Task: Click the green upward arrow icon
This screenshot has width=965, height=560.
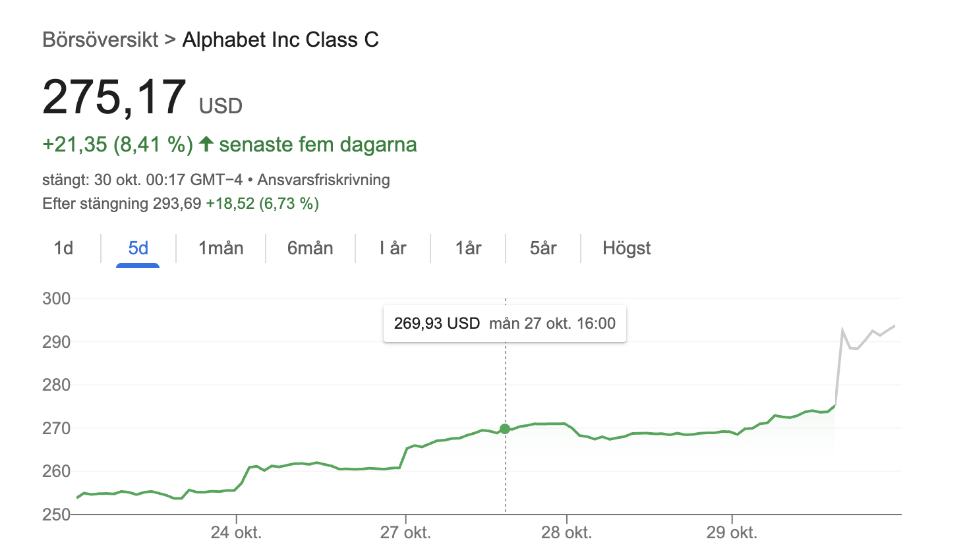Action: pyautogui.click(x=206, y=144)
